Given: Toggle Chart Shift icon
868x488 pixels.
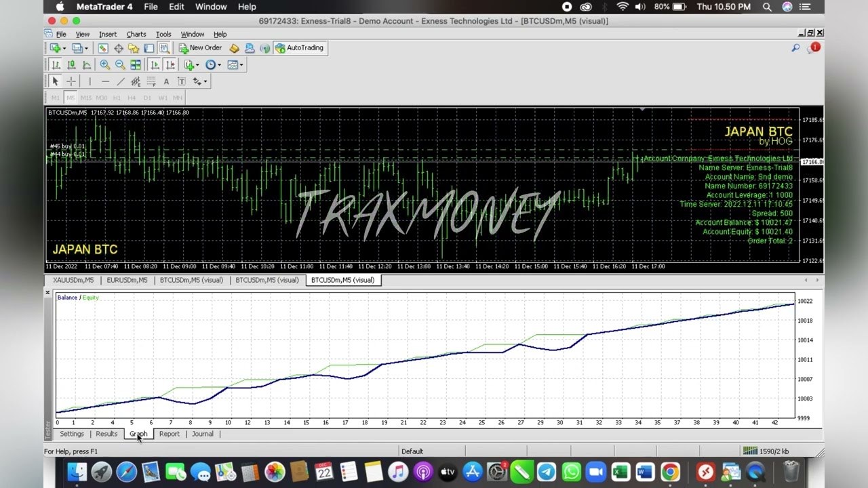Looking at the screenshot, I should pos(170,65).
